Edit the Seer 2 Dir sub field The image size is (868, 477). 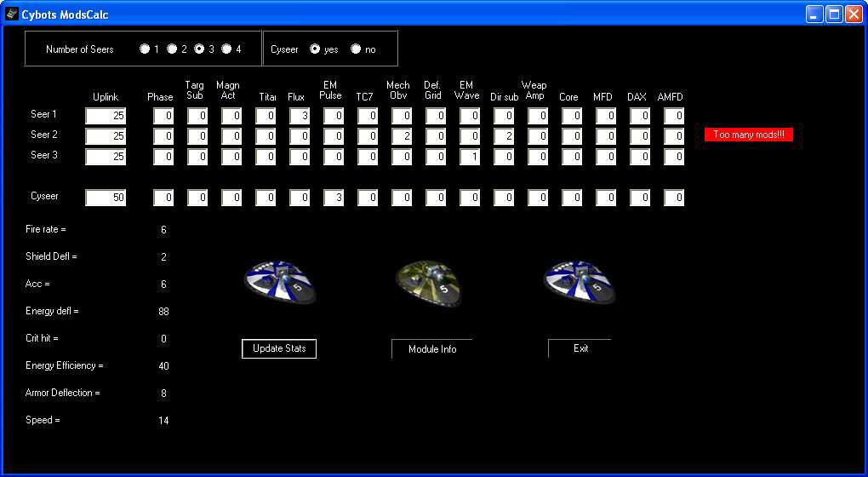504,136
